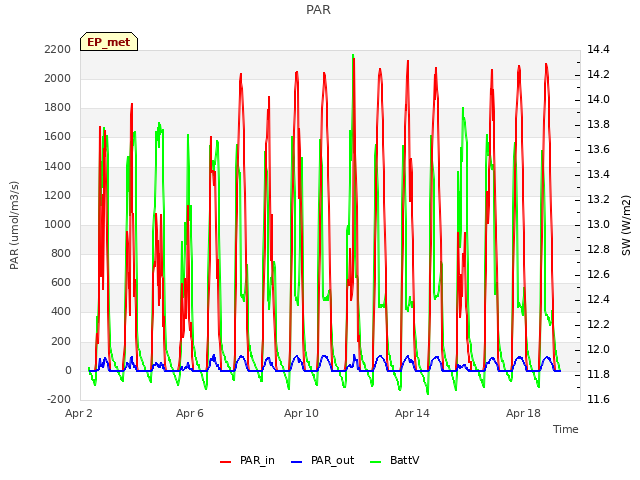Click the 12.8 right axis tick label

click(598, 250)
